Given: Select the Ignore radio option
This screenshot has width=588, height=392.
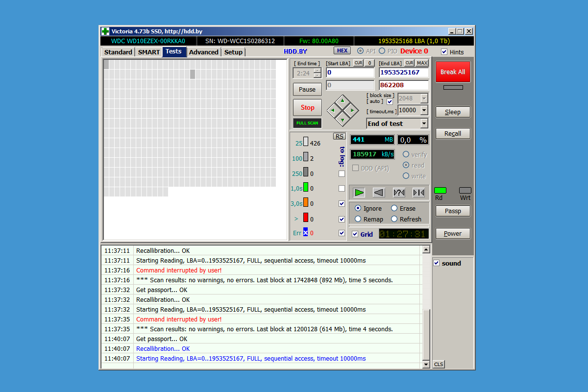Looking at the screenshot, I should pos(358,208).
